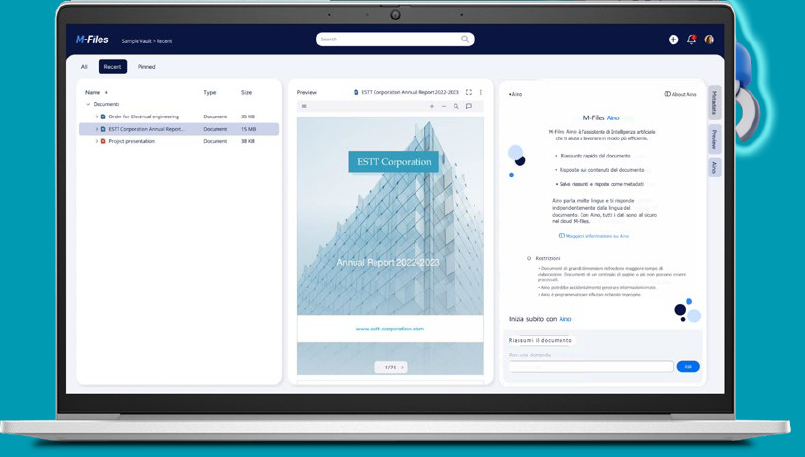Open the Metadata side tab
This screenshot has height=457, width=805.
[x=714, y=103]
